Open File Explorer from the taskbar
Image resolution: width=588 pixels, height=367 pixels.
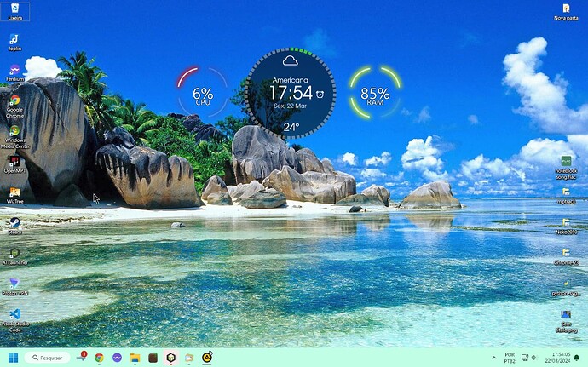pyautogui.click(x=135, y=358)
